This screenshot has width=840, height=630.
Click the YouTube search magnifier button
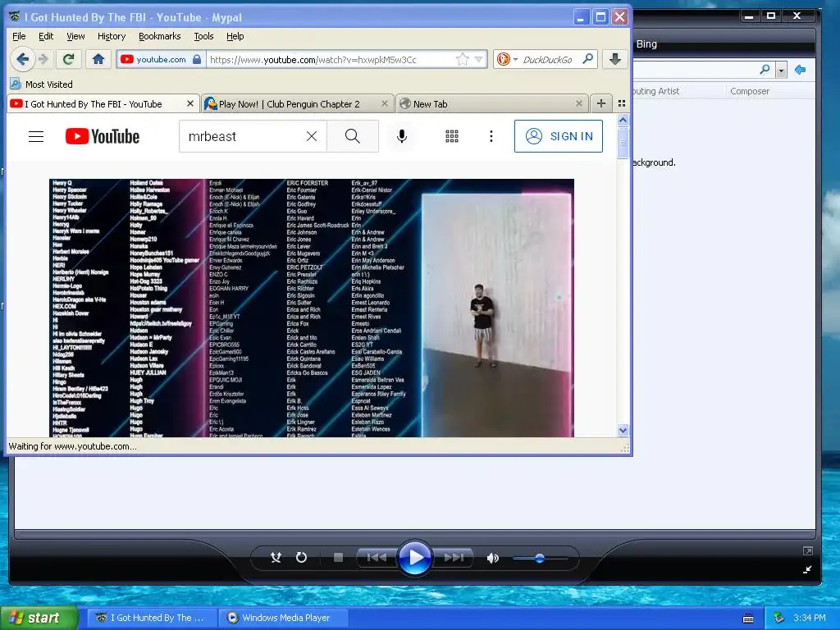coord(353,136)
